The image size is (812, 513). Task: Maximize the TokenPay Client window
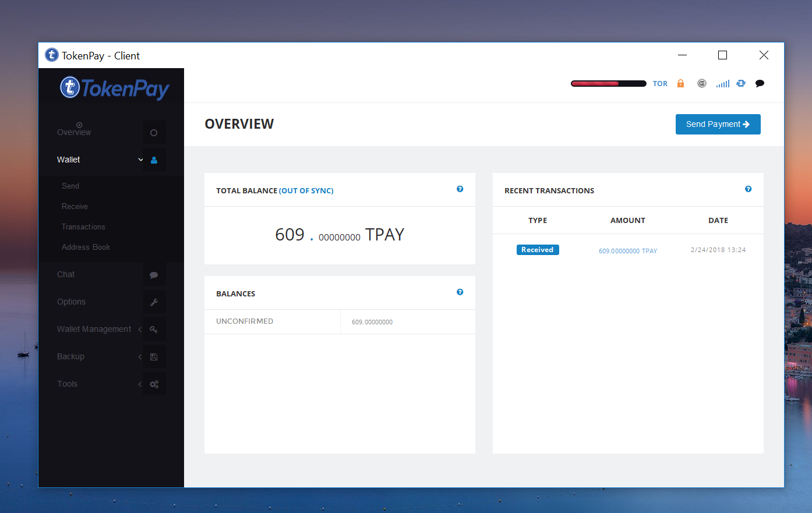(722, 55)
